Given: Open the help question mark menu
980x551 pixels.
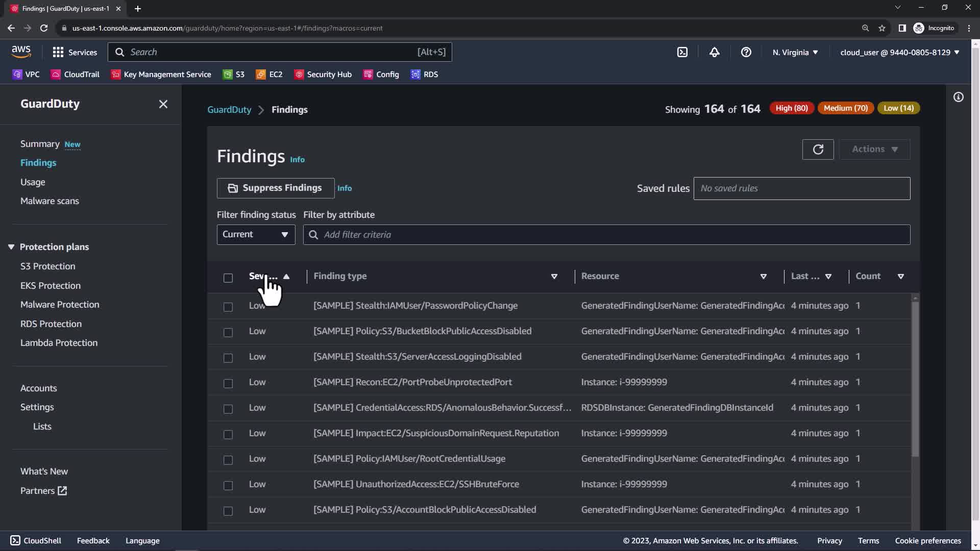Looking at the screenshot, I should pyautogui.click(x=746, y=52).
